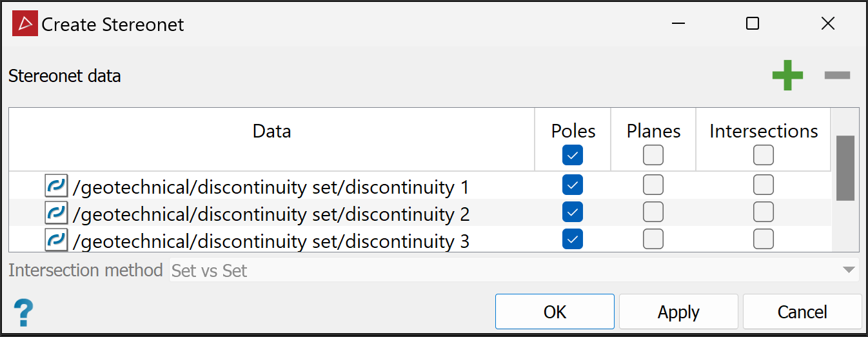868x337 pixels.
Task: Enable Planes for discontinuity 1
Action: [x=653, y=185]
